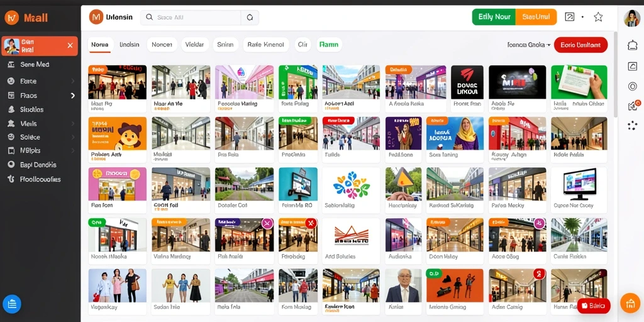644x322 pixels.
Task: Expand the Fraos sidebar chevron
Action: (73, 96)
